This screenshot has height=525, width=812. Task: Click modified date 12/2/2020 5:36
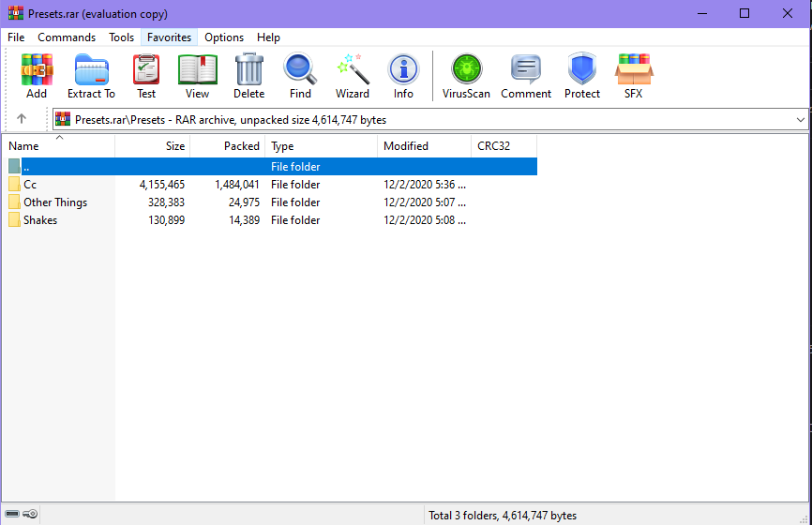(424, 185)
